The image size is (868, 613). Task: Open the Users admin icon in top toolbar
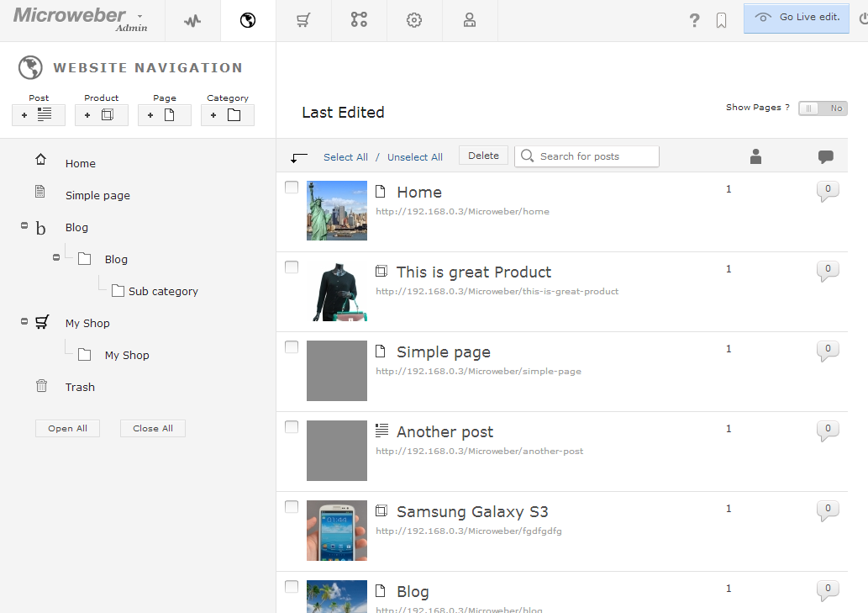470,20
